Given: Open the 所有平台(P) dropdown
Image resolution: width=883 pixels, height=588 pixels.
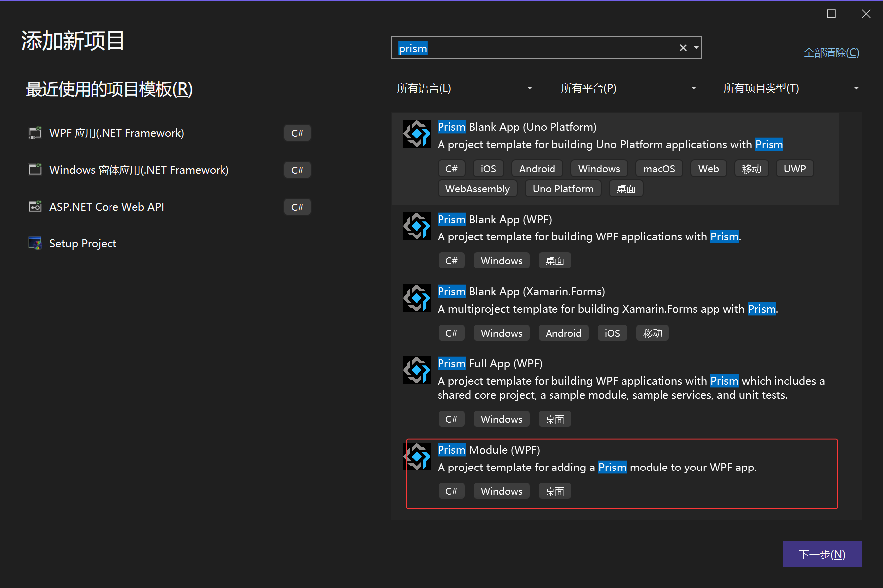Looking at the screenshot, I should coord(629,88).
